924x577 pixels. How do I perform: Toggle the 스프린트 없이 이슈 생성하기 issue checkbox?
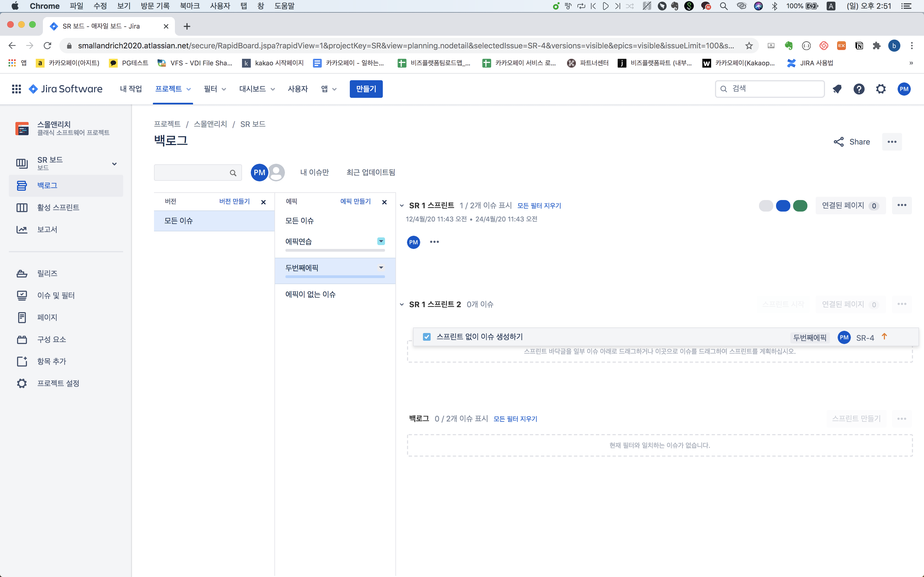[x=427, y=337]
